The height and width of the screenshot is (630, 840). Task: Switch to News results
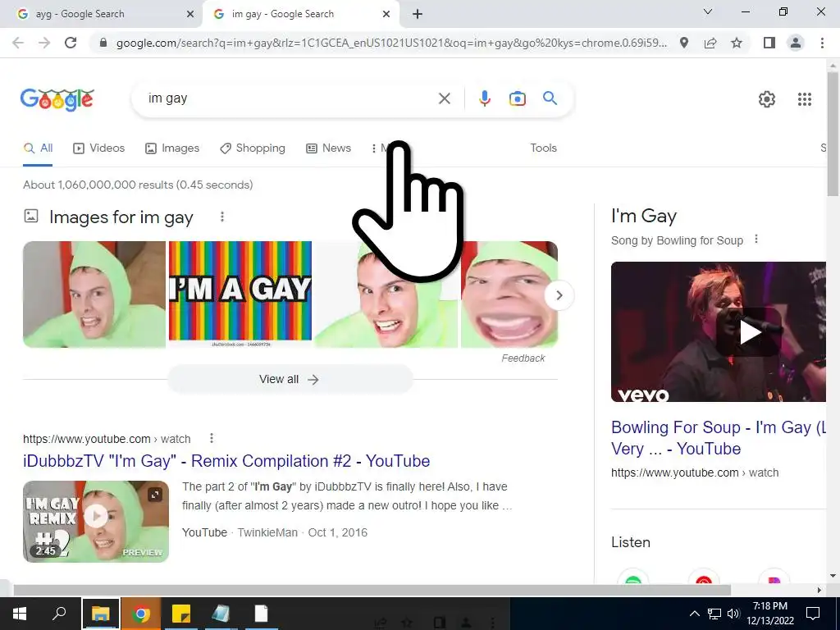pos(328,148)
